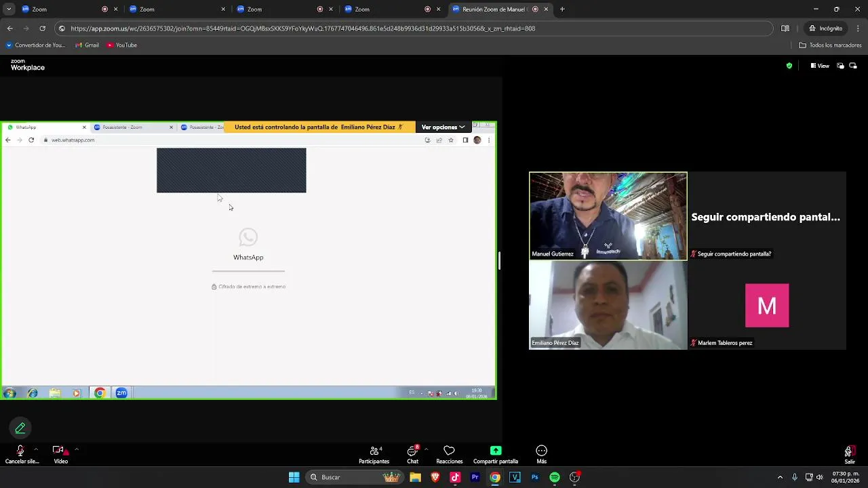Click the web.whatsapp.com address field

pos(231,140)
